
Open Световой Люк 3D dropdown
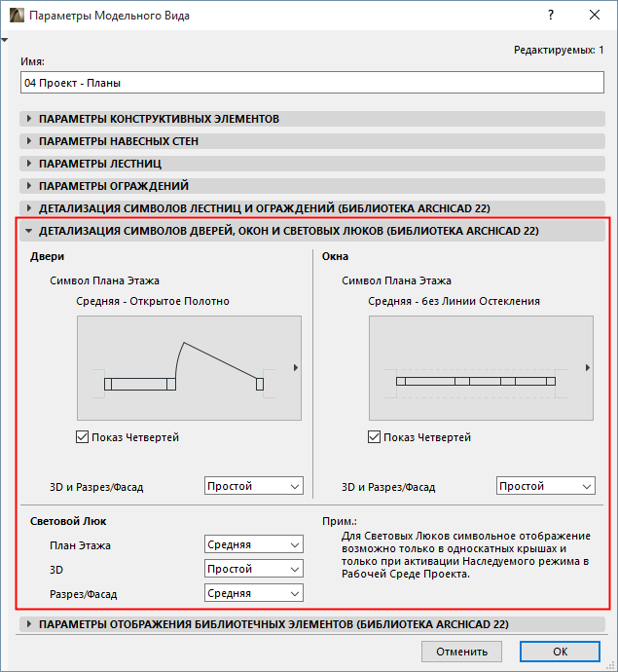(254, 569)
